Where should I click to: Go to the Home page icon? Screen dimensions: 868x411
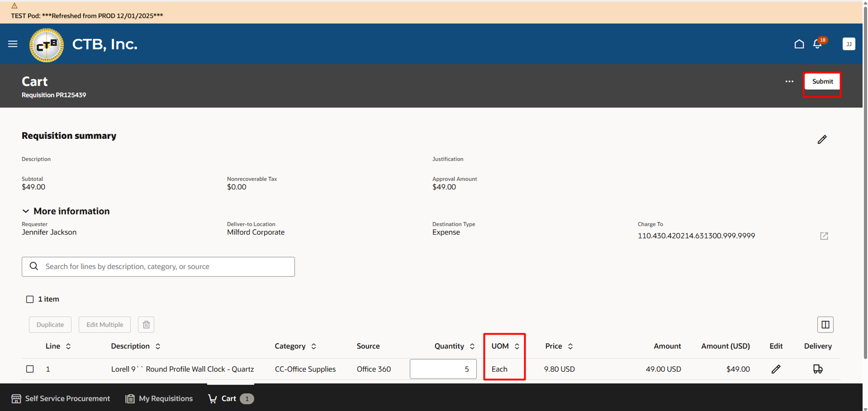[799, 44]
